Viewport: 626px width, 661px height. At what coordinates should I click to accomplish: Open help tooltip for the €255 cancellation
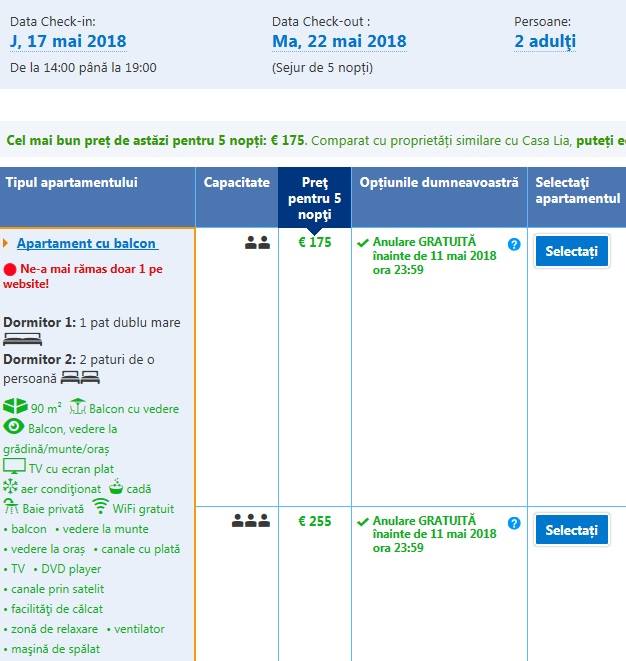[x=514, y=522]
